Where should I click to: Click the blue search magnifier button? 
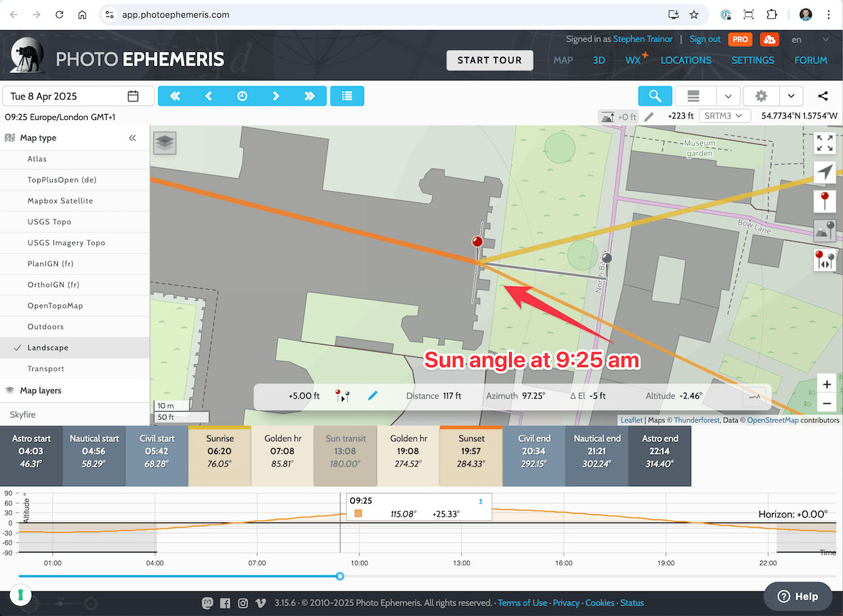pos(655,96)
